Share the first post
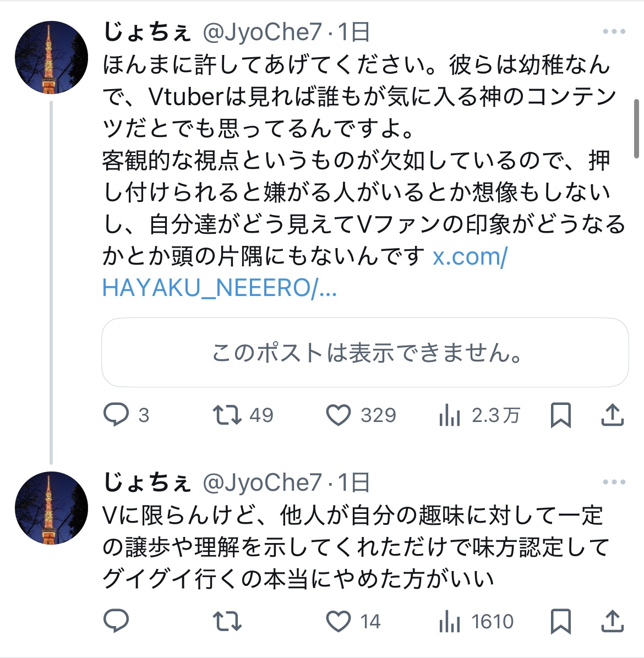 (612, 415)
